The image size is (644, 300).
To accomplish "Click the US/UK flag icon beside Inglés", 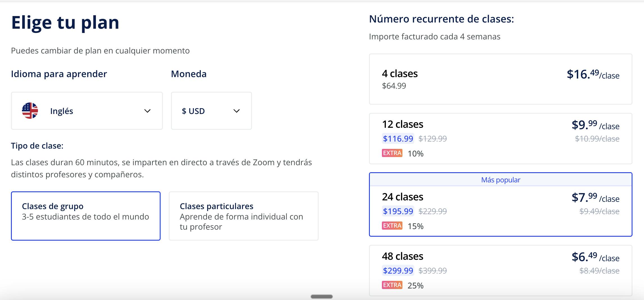I will [x=30, y=111].
